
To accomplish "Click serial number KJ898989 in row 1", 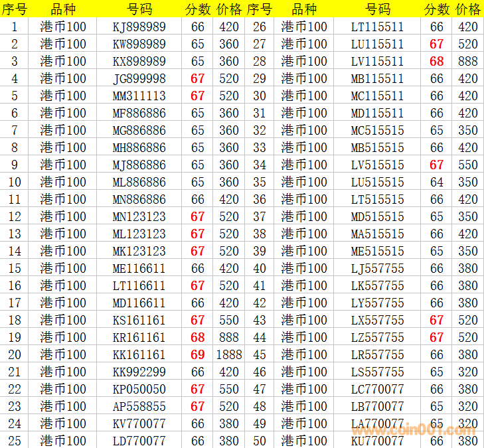I will click(139, 27).
